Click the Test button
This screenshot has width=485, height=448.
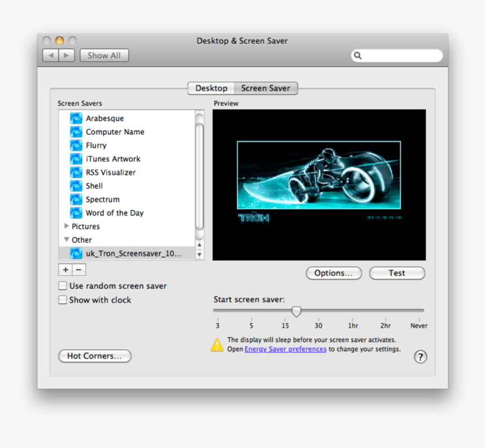click(397, 273)
